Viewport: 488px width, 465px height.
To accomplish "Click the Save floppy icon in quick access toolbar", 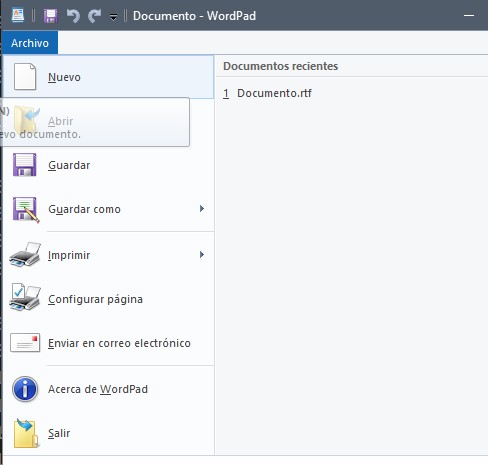I will click(x=50, y=16).
